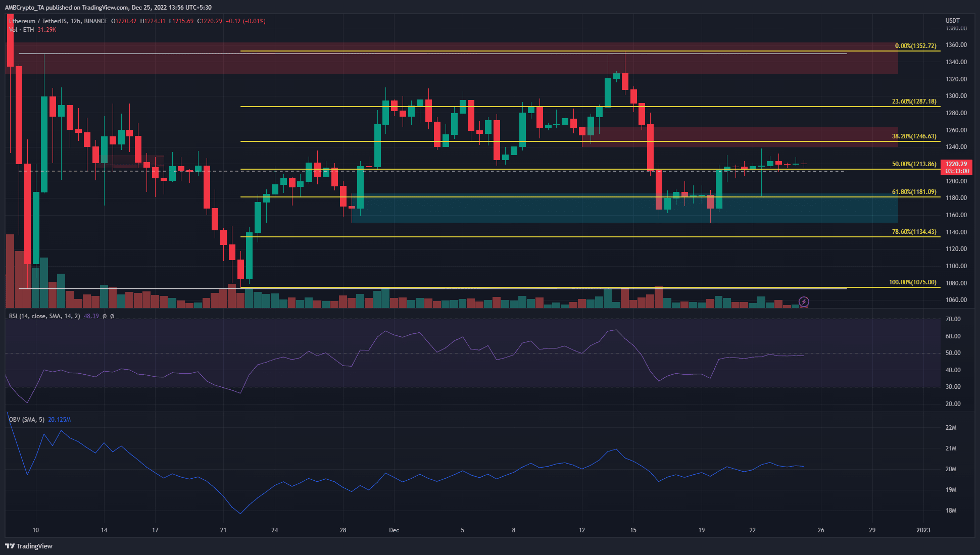Screen dimensions: 980x555
Task: Click the 30.00 RSI axis label
Action: tap(953, 387)
